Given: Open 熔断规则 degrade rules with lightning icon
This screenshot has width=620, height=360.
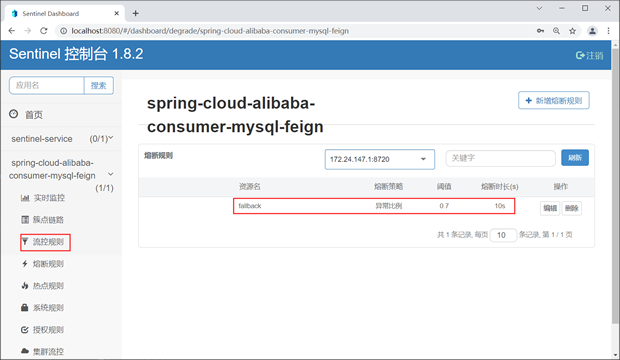Looking at the screenshot, I should coord(43,264).
